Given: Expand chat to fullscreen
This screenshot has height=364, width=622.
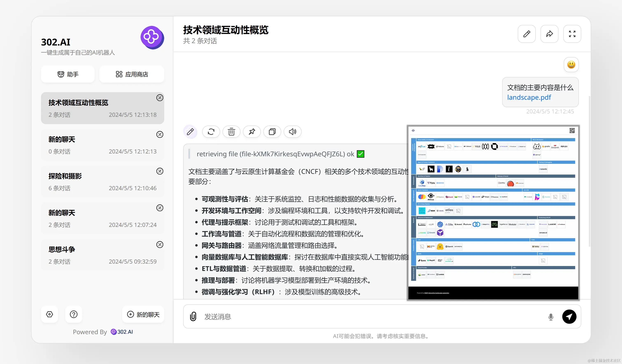Looking at the screenshot, I should pos(572,34).
